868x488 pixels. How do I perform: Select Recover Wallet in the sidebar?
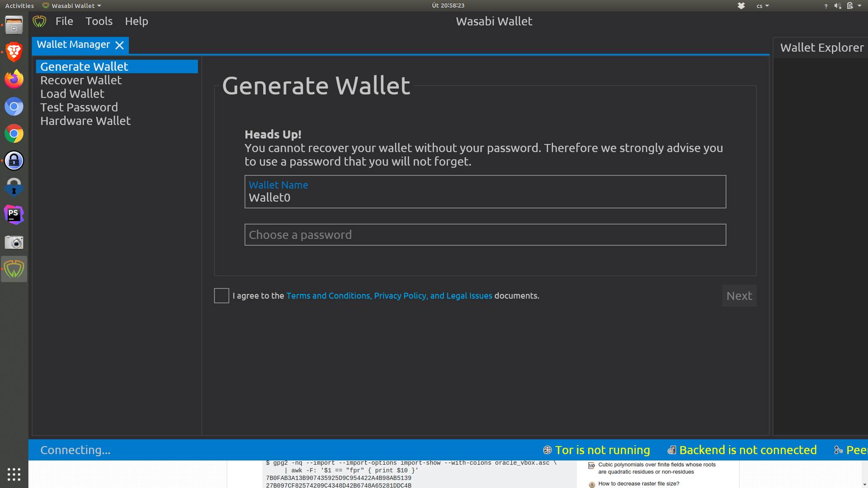(117, 80)
